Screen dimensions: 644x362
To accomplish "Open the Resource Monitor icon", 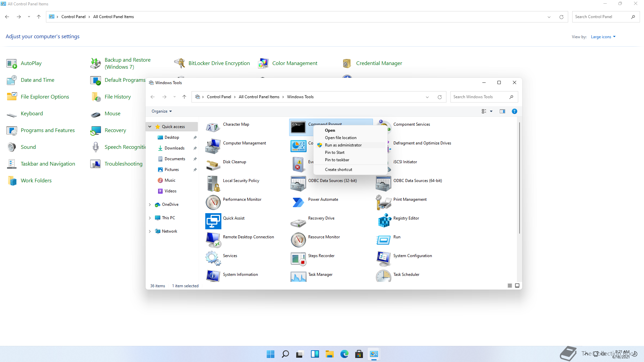I will (x=298, y=240).
